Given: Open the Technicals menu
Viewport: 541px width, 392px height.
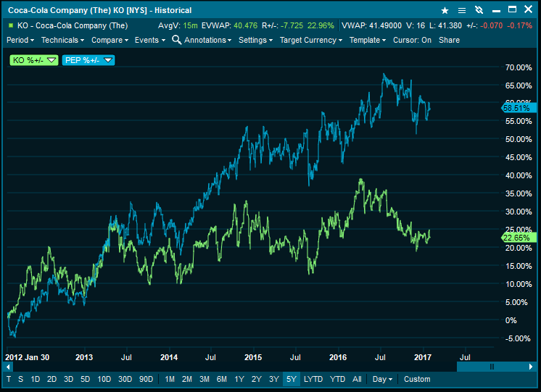Looking at the screenshot, I should click(x=63, y=40).
